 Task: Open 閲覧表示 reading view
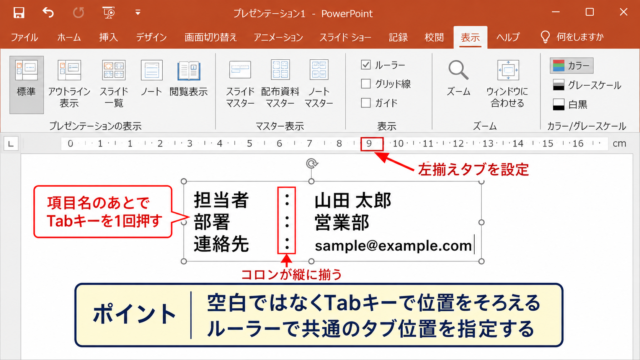click(x=188, y=78)
